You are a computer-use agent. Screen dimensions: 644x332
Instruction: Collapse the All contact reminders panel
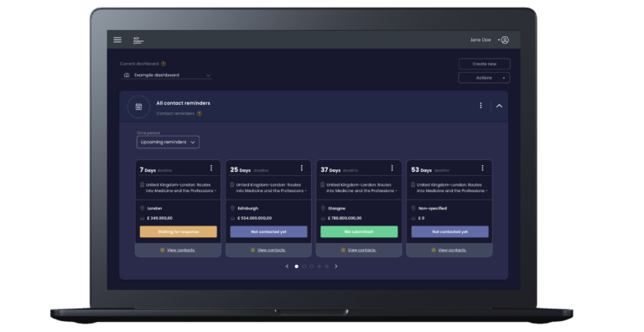pyautogui.click(x=499, y=106)
